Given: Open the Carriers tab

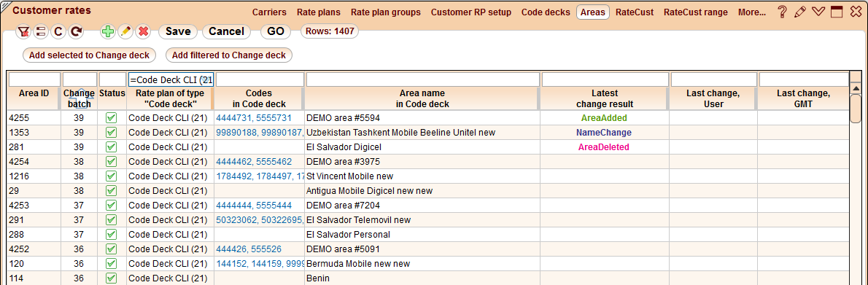Looking at the screenshot, I should click(x=269, y=12).
